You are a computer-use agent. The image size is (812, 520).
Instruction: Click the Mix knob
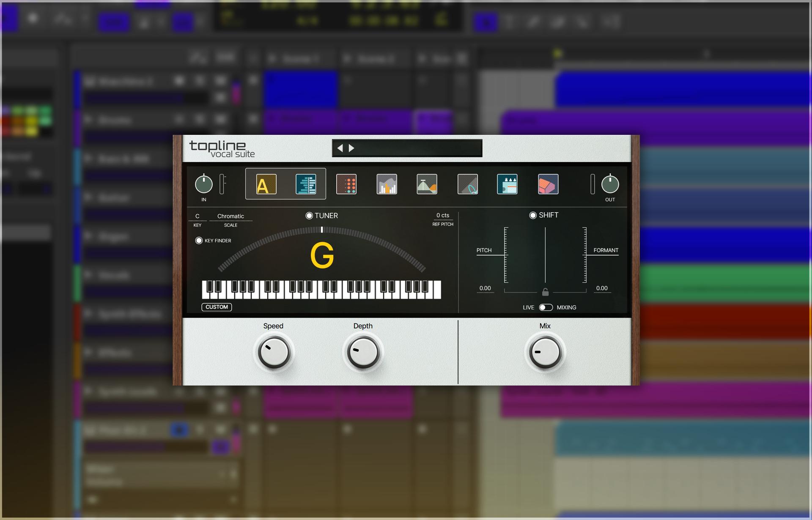545,352
